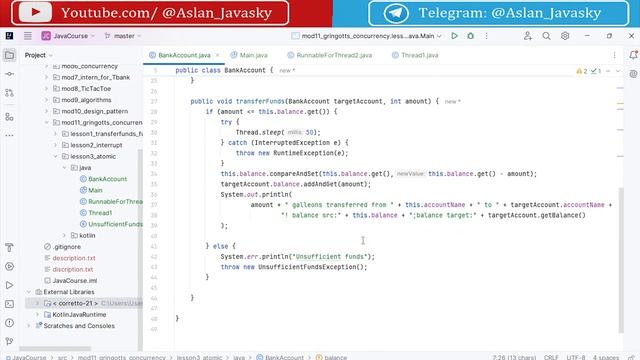Collapse the External Libraries node
Viewport: 640px width, 360px height.
point(29,292)
